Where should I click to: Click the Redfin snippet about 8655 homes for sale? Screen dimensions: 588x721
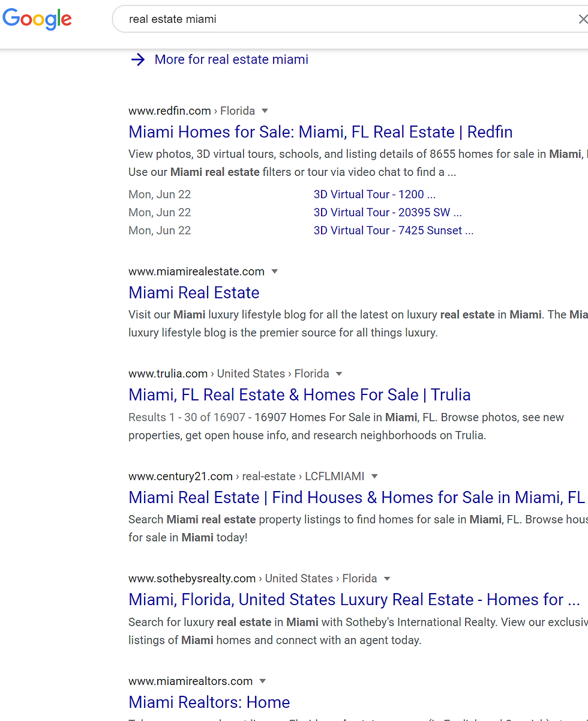tap(358, 163)
